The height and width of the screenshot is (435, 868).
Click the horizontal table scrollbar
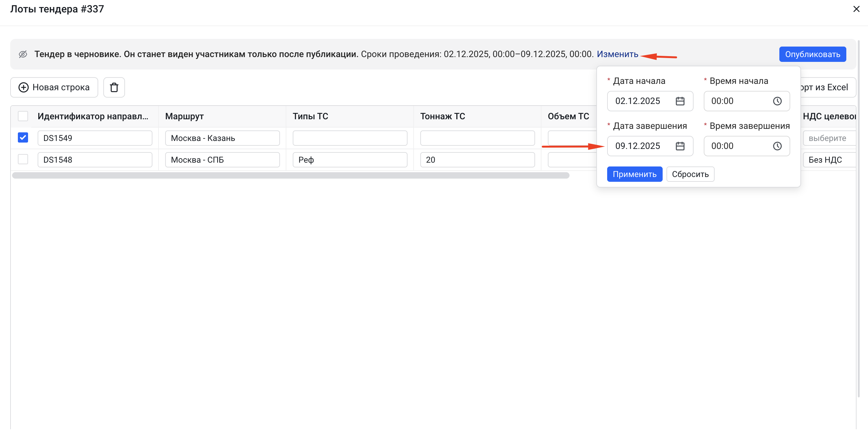[x=291, y=175]
